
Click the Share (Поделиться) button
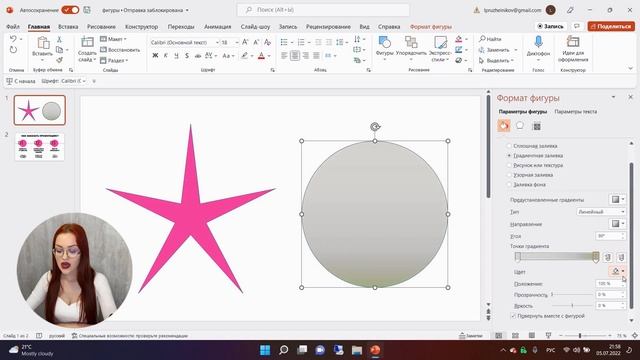point(611,26)
